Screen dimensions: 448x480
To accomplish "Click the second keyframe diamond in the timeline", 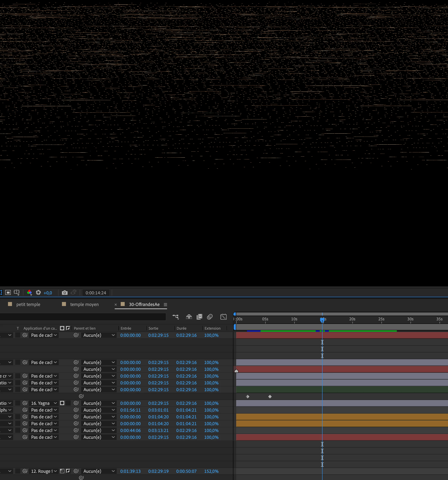I will click(x=270, y=396).
